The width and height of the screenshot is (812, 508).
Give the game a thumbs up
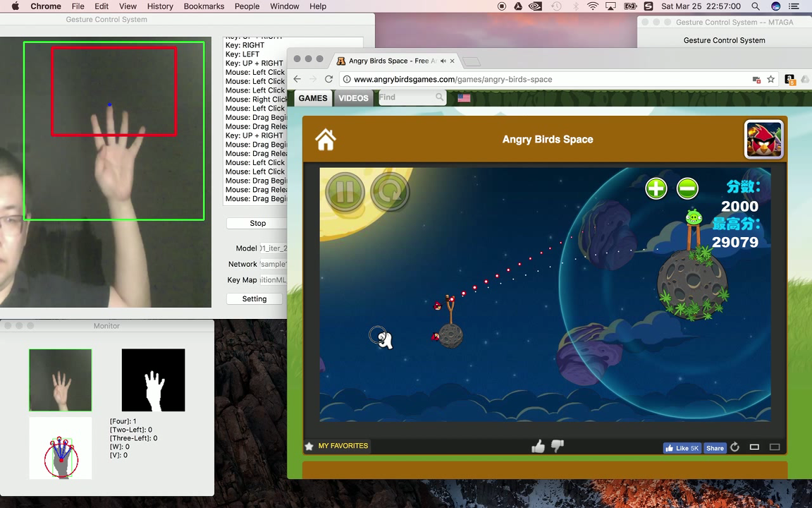point(539,447)
